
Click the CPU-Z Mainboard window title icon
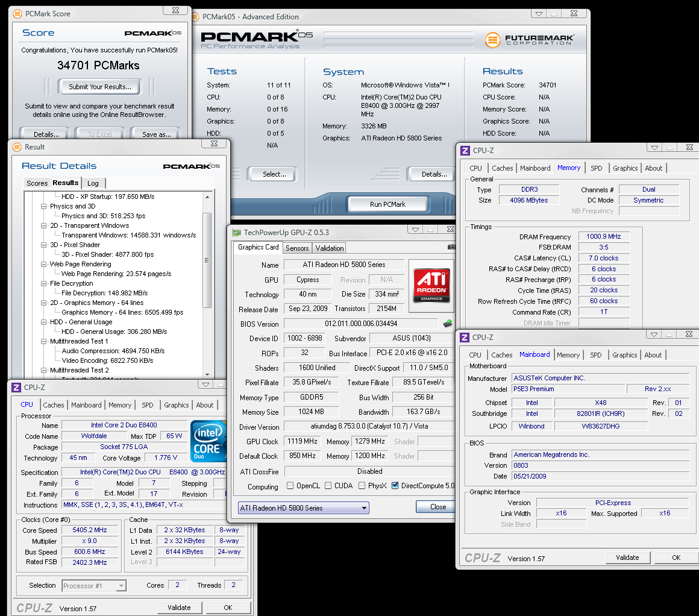465,338
